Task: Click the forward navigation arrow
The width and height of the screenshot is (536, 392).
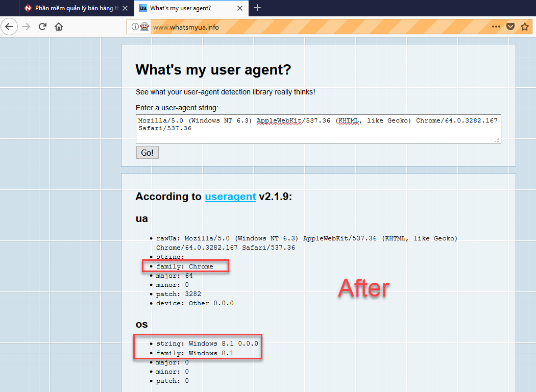Action: point(26,27)
